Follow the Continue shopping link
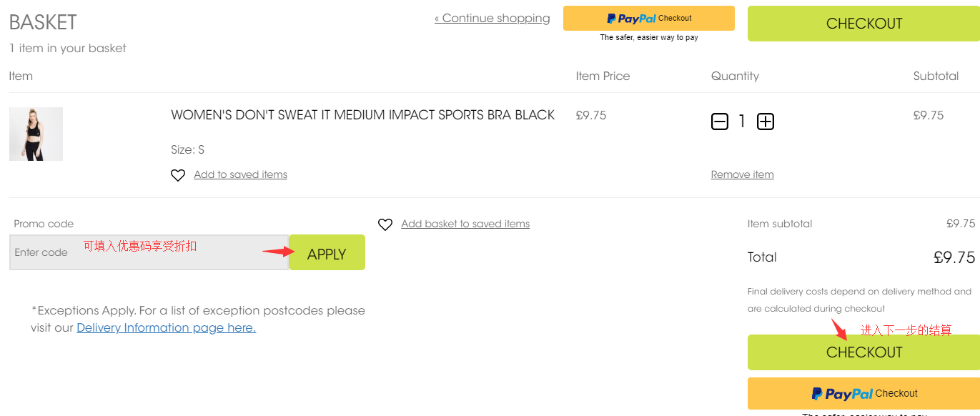The image size is (980, 416). pyautogui.click(x=493, y=19)
